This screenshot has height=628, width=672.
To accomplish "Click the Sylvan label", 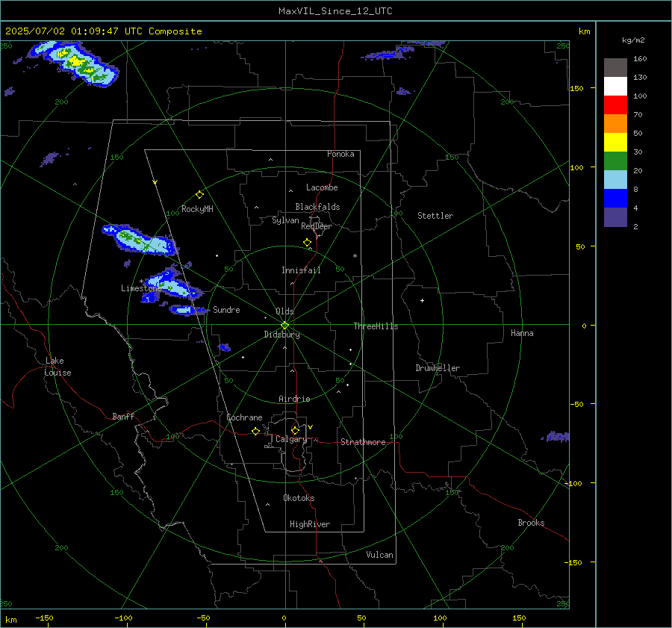I will [285, 220].
